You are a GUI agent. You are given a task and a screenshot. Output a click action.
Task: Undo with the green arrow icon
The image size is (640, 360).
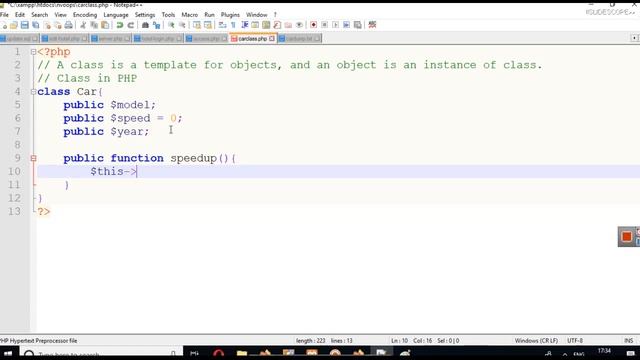(x=120, y=25)
